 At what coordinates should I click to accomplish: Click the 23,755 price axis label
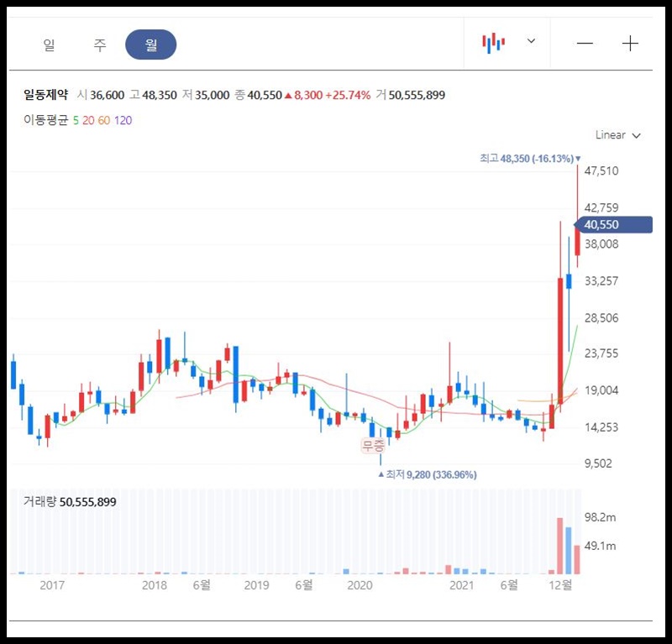click(601, 353)
